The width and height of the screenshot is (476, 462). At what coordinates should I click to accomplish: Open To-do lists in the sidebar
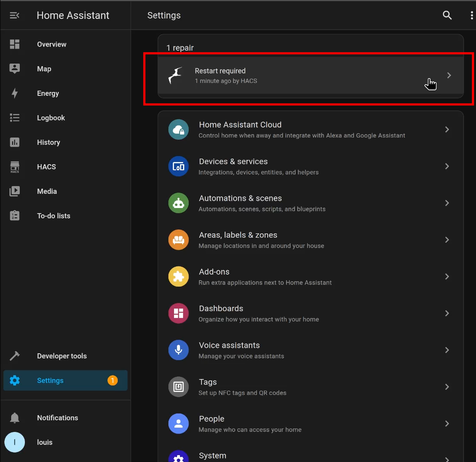65,216
